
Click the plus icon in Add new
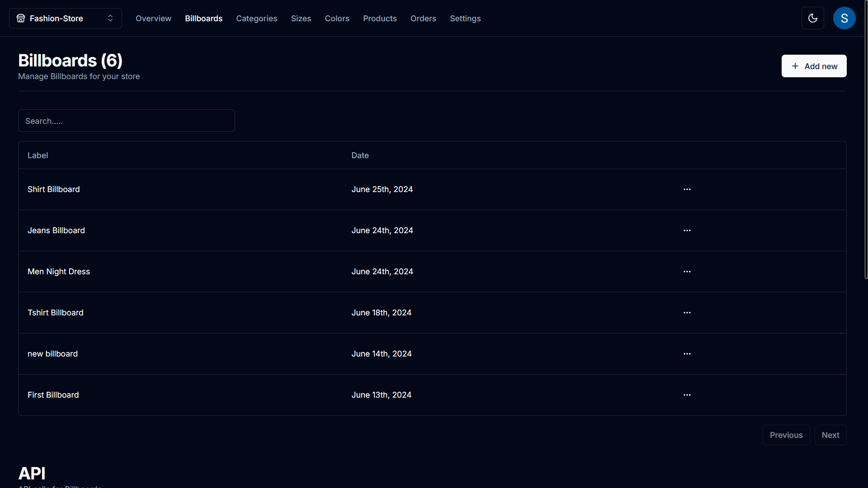(795, 66)
